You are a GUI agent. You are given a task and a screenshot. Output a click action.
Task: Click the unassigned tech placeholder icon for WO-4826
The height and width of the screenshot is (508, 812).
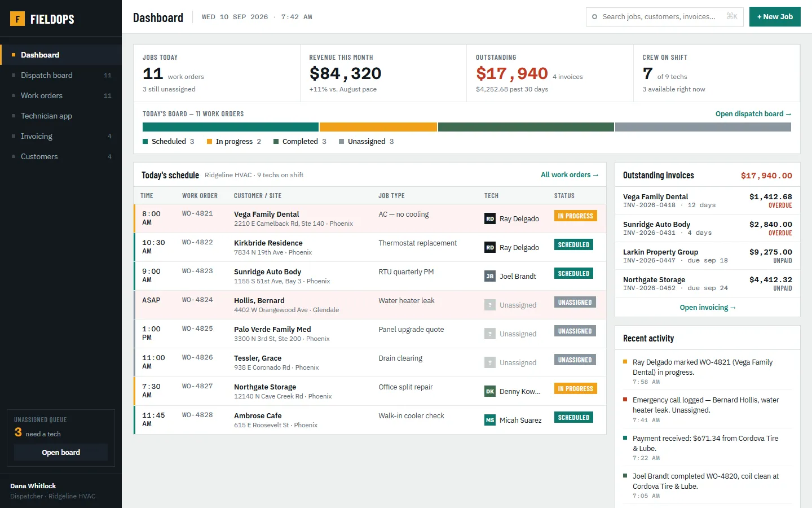click(x=490, y=362)
